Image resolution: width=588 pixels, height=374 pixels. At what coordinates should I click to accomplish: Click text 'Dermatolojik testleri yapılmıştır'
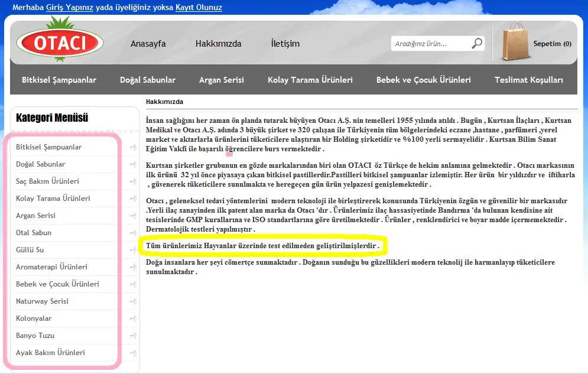tap(199, 229)
